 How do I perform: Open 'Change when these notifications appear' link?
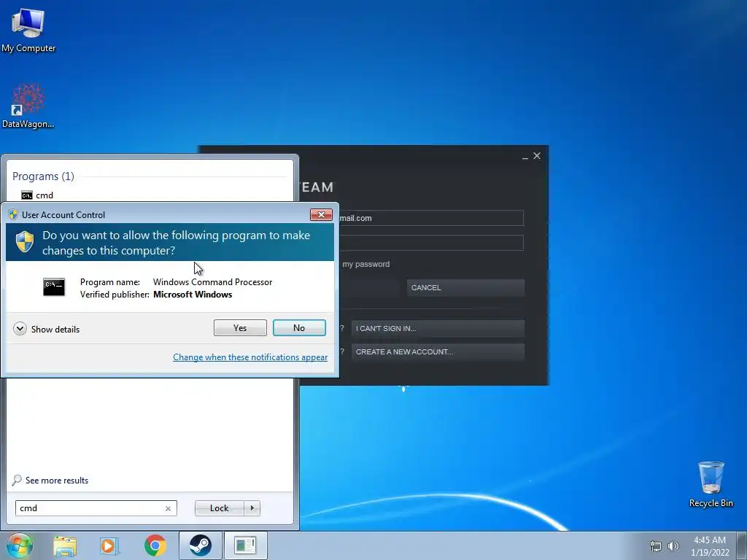(250, 357)
